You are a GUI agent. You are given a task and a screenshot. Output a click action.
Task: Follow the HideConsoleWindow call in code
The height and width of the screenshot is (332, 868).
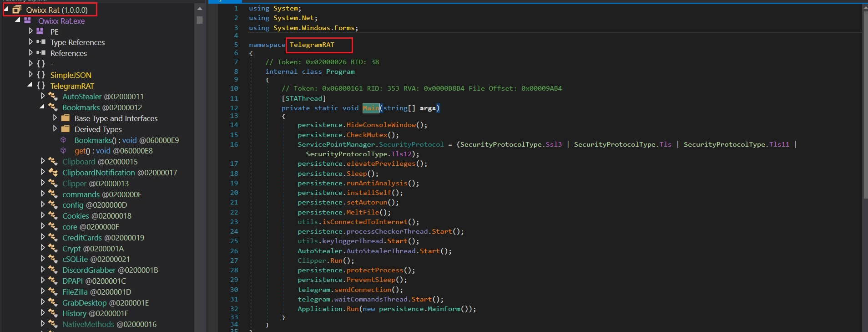tap(381, 125)
